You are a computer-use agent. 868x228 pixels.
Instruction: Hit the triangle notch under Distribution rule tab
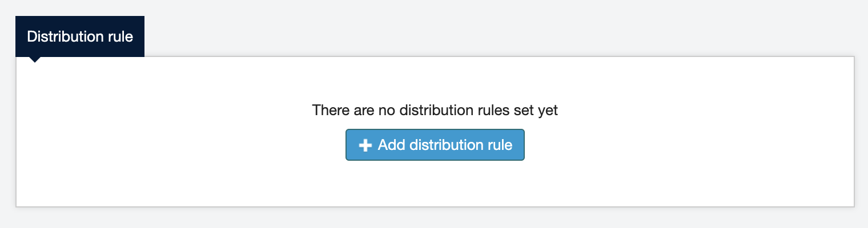click(35, 59)
